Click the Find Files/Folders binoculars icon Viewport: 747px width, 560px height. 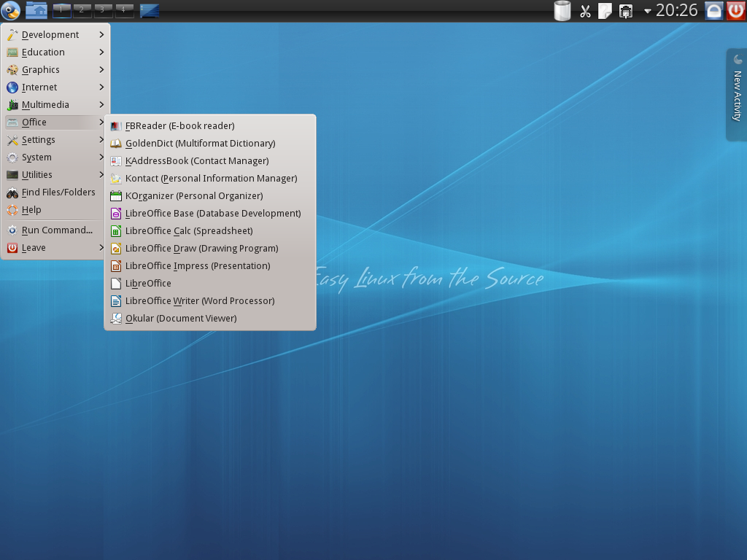pyautogui.click(x=13, y=192)
